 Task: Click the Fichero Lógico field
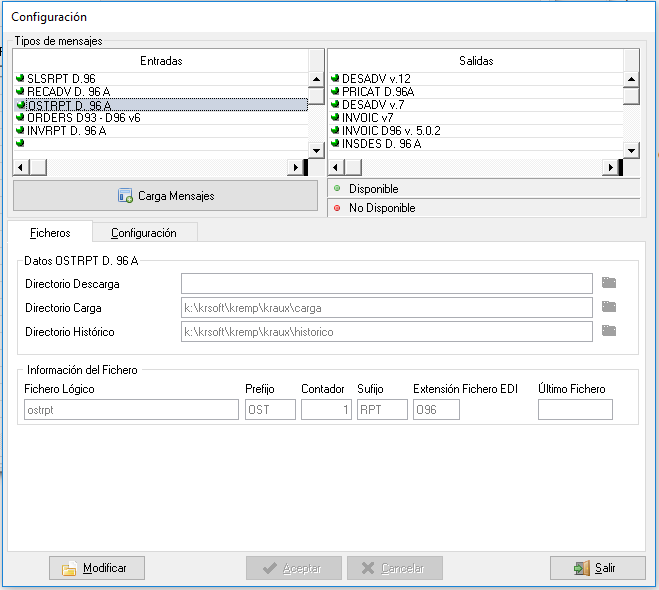131,409
